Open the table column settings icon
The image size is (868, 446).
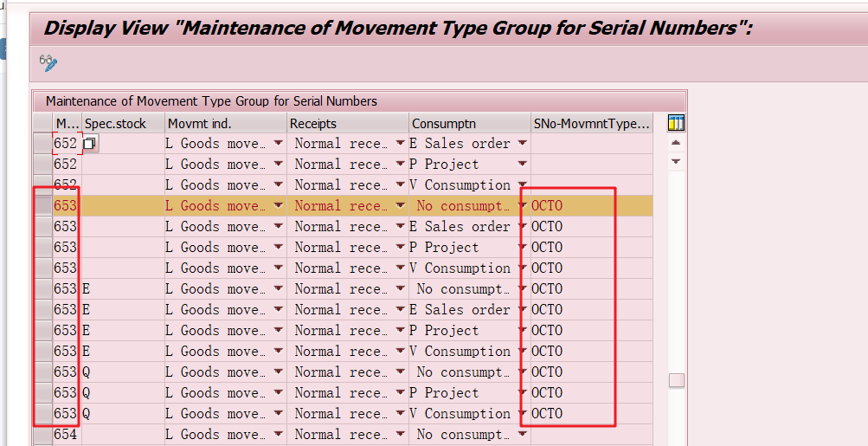677,123
